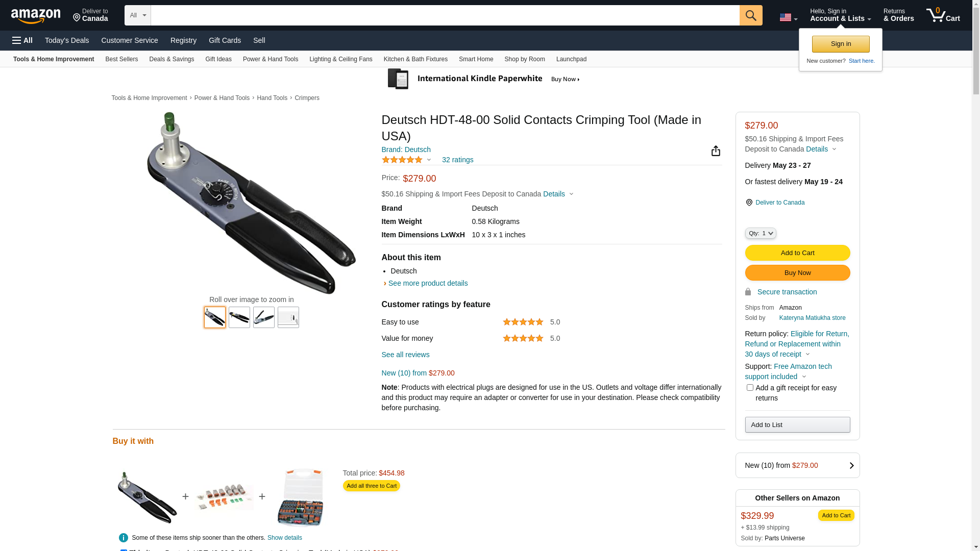Click the Deliver to Canada location icon
Screen dimensions: 980x551
coord(749,203)
